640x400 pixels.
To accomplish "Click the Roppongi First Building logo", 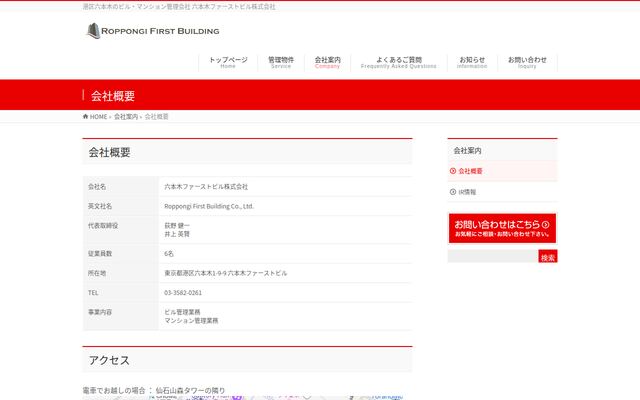I will [x=153, y=31].
